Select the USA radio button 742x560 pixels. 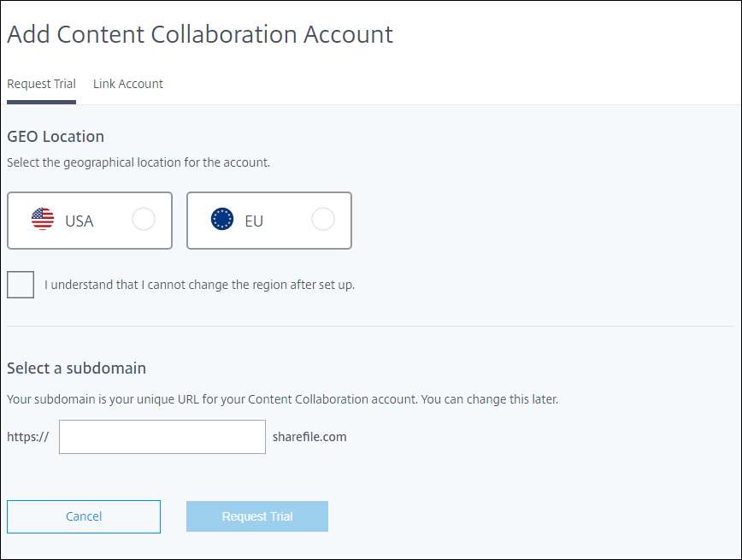click(x=144, y=220)
